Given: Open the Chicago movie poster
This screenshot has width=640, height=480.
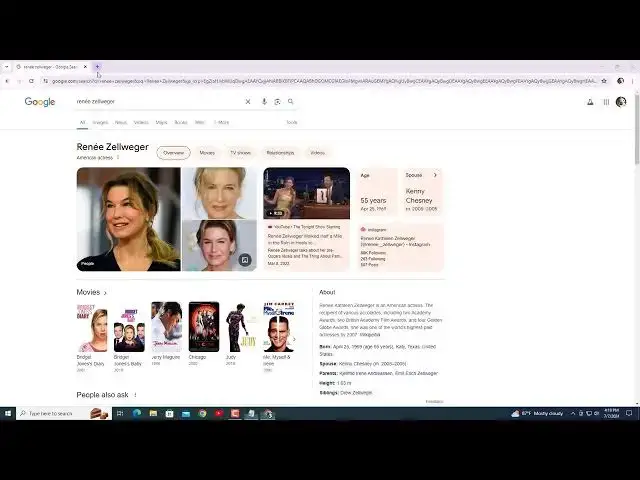Looking at the screenshot, I should tap(204, 327).
